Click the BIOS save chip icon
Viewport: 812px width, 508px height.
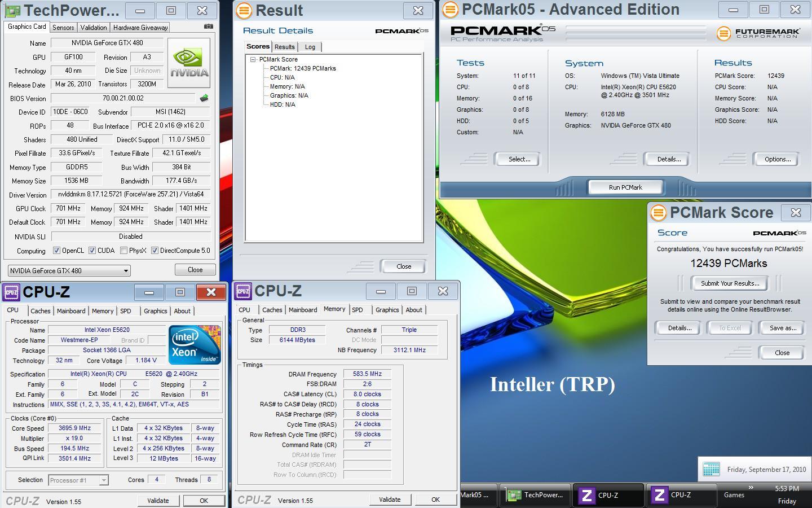click(x=204, y=98)
